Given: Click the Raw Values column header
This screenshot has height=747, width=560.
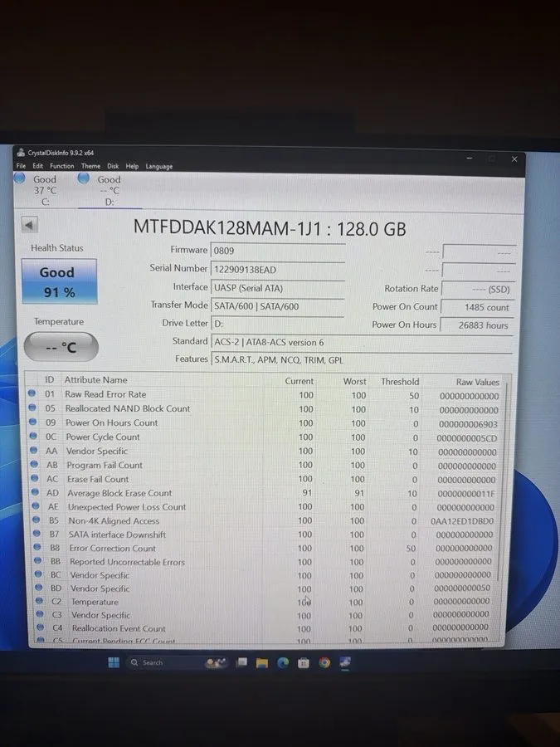Looking at the screenshot, I should click(x=478, y=382).
